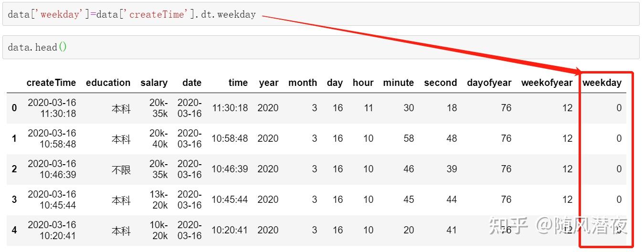Select row index 0 label

tap(14, 108)
